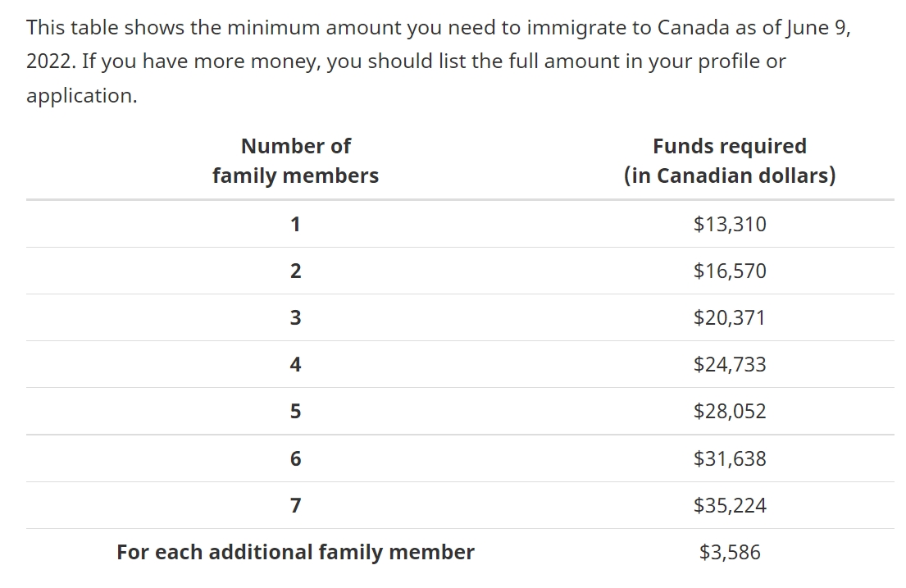Click family member count 3
The height and width of the screenshot is (588, 906).
coord(295,317)
